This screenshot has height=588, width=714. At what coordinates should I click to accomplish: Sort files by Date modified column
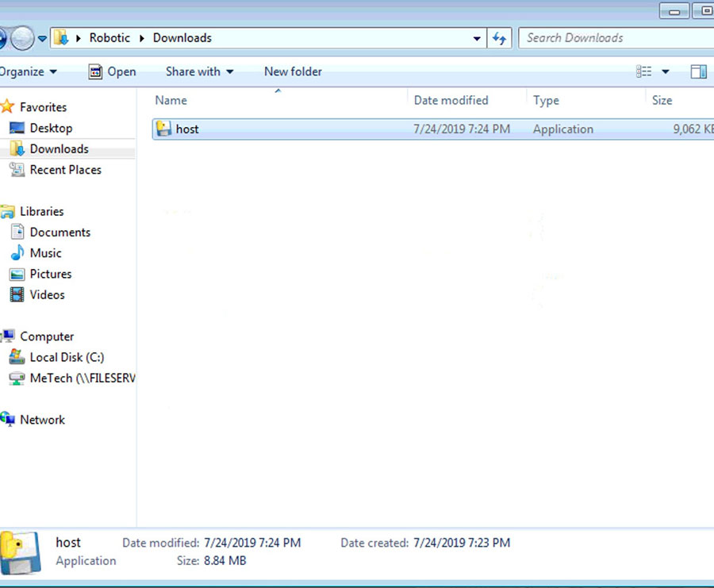[451, 100]
